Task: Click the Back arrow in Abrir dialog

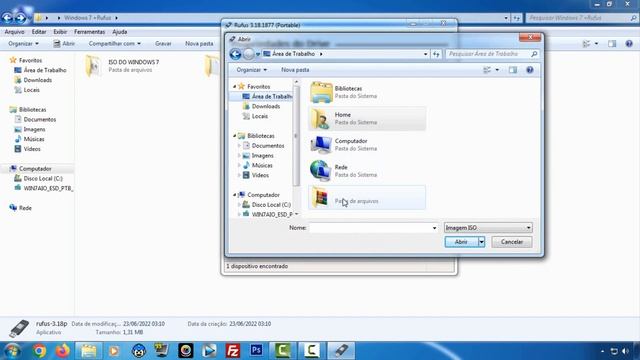Action: click(235, 54)
